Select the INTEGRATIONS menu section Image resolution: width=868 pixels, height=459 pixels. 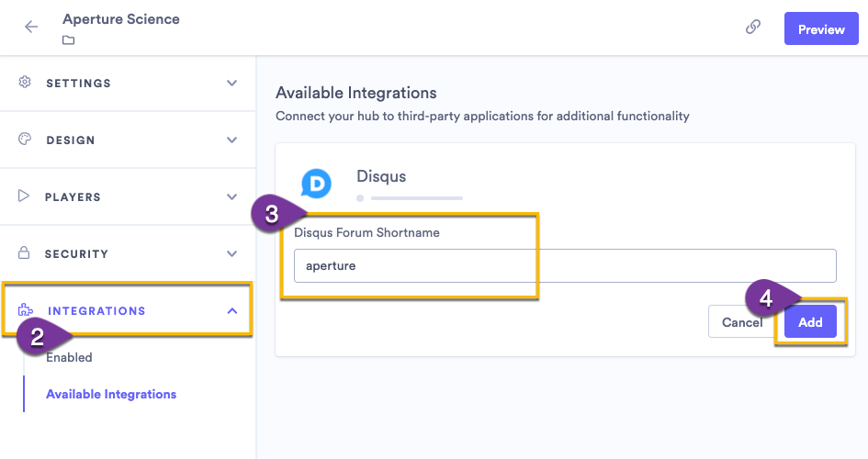coord(128,311)
